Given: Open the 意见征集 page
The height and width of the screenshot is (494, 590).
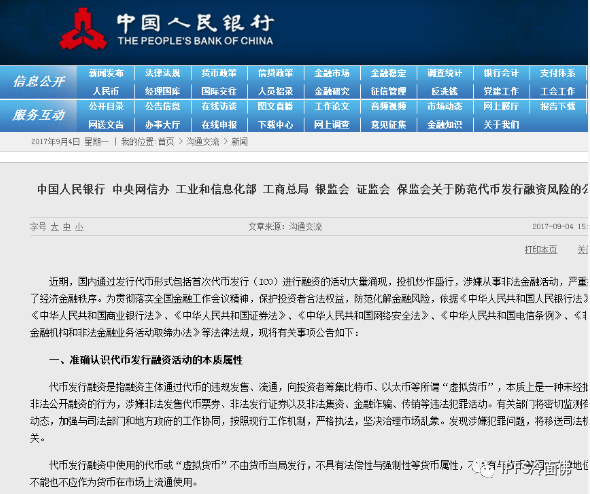Looking at the screenshot, I should coord(388,125).
